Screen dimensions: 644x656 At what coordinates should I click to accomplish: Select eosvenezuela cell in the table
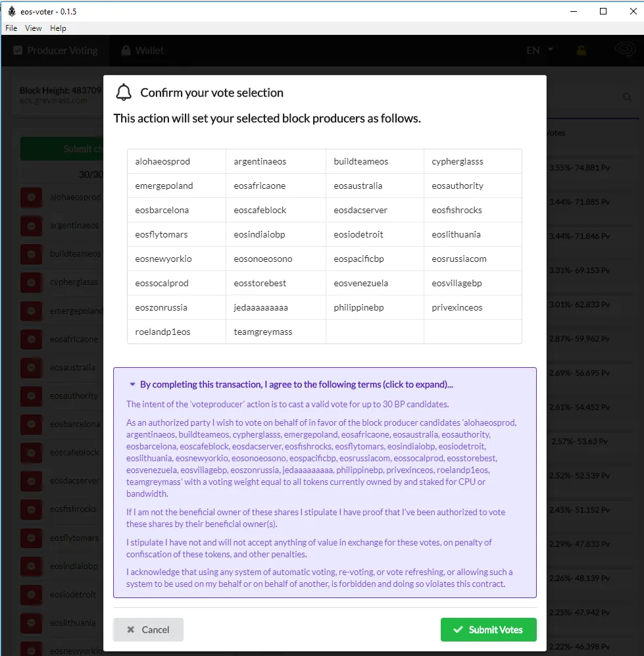375,283
